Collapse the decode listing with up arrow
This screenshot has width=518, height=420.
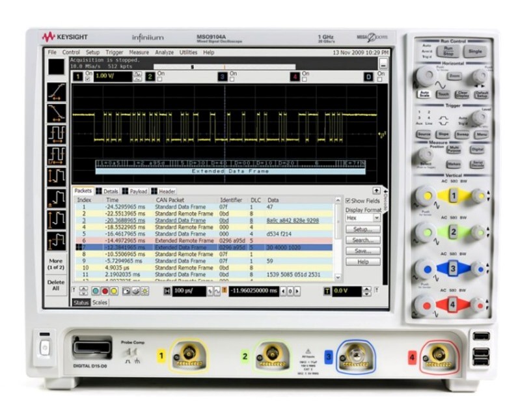click(x=376, y=189)
